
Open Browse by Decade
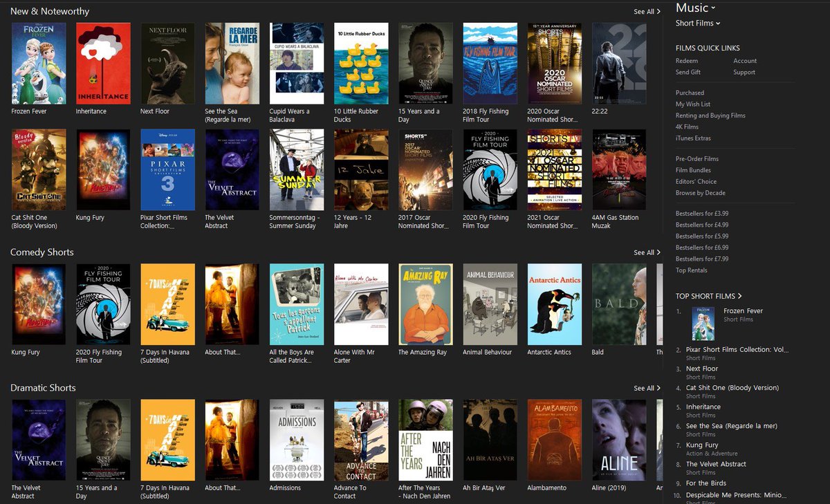701,193
